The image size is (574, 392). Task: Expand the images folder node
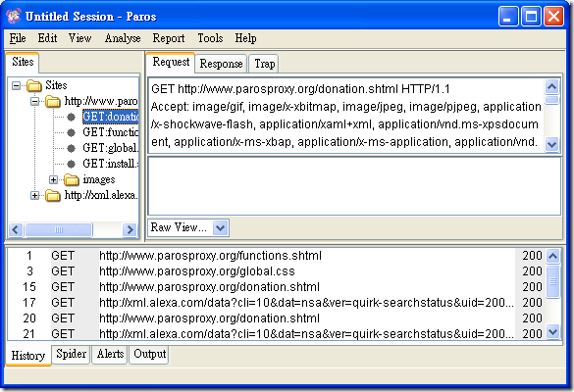pyautogui.click(x=53, y=179)
